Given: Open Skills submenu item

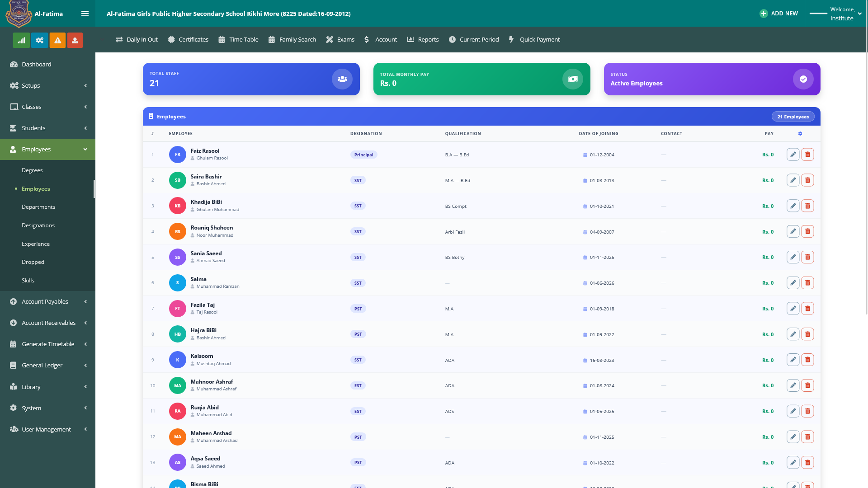Looking at the screenshot, I should coord(28,281).
